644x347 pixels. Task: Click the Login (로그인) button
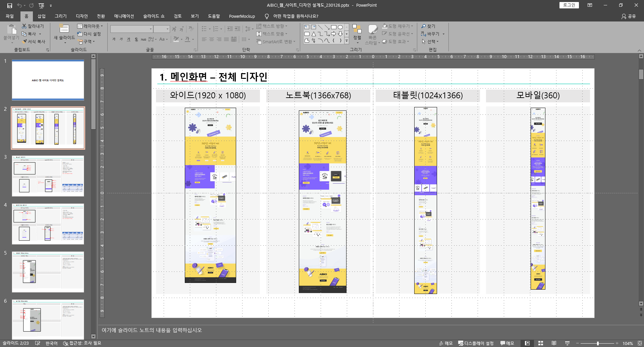(569, 5)
